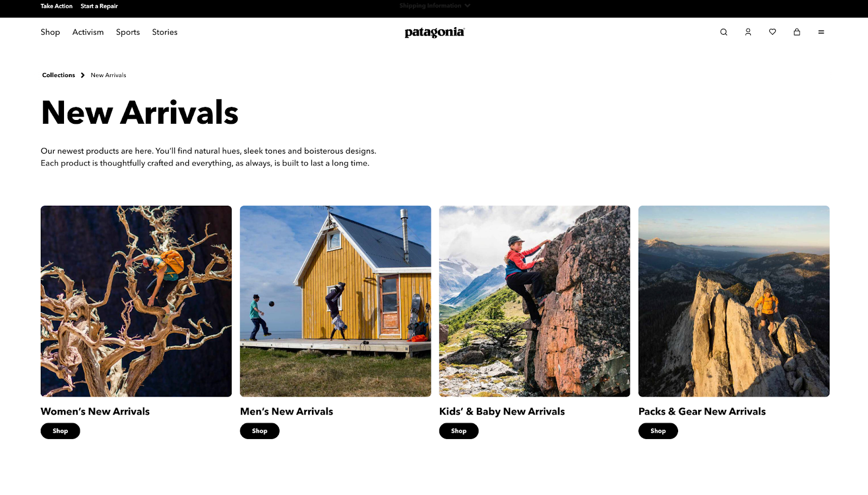868x495 pixels.
Task: Click the Patagonia logo
Action: pyautogui.click(x=435, y=32)
